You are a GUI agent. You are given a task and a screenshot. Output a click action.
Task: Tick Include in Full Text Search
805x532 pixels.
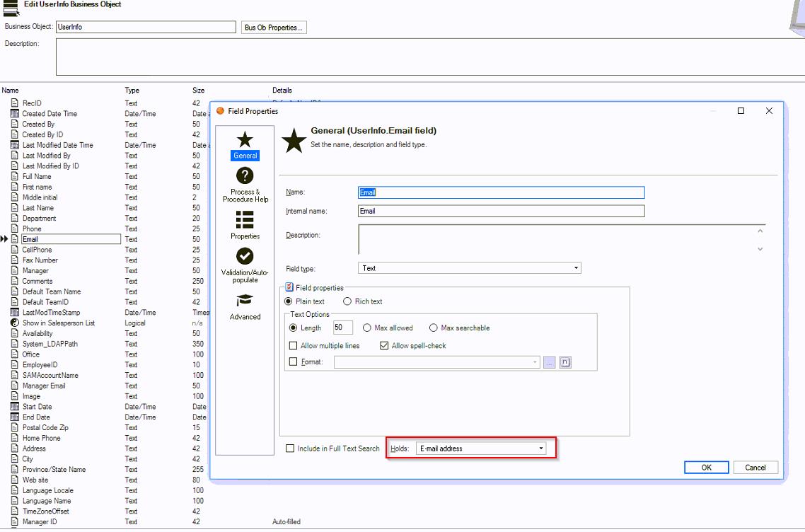point(290,449)
